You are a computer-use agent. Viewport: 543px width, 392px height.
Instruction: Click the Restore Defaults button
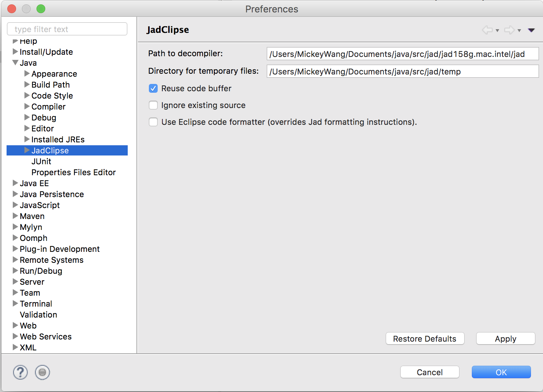(425, 338)
